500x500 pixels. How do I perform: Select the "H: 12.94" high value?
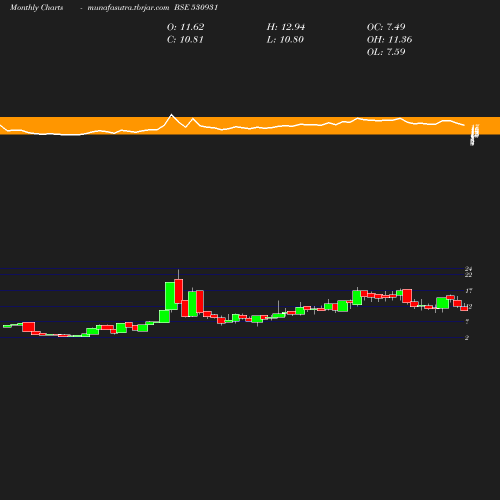pos(286,27)
